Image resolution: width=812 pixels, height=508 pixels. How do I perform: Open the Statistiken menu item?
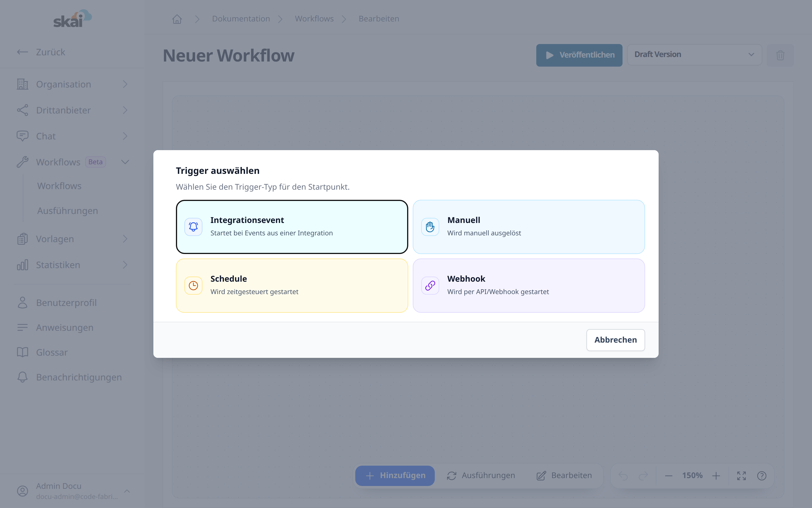pyautogui.click(x=72, y=265)
